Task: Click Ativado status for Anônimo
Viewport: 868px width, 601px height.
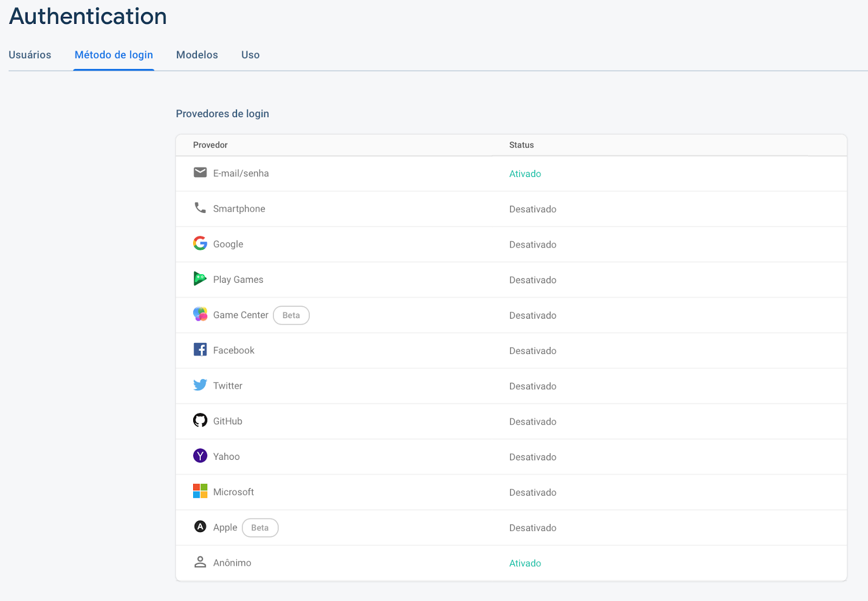Action: click(525, 563)
